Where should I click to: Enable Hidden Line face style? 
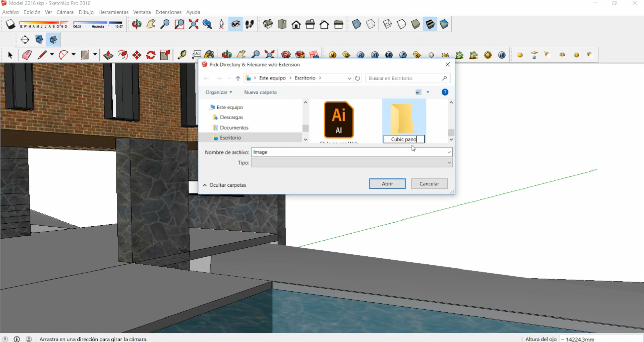401,24
